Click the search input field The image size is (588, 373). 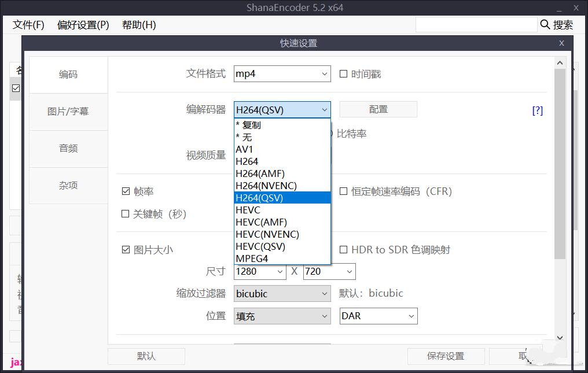click(x=476, y=24)
